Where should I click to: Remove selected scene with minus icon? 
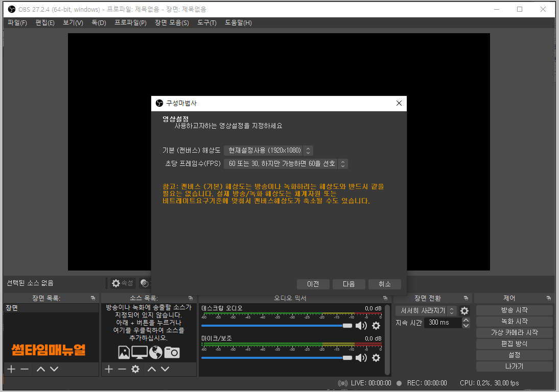25,369
